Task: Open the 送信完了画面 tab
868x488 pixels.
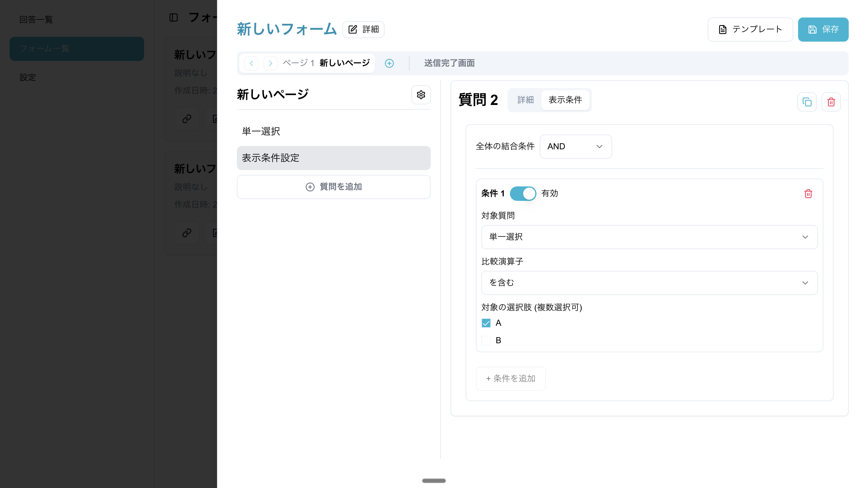Action: pyautogui.click(x=449, y=63)
